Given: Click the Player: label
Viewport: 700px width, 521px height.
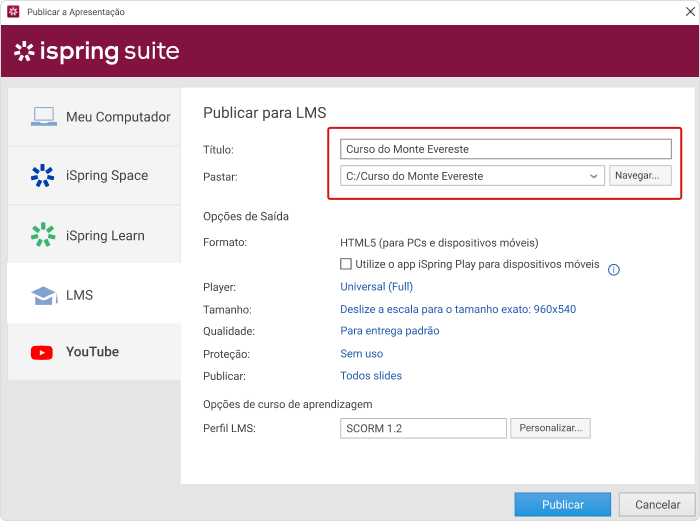Looking at the screenshot, I should [x=220, y=287].
